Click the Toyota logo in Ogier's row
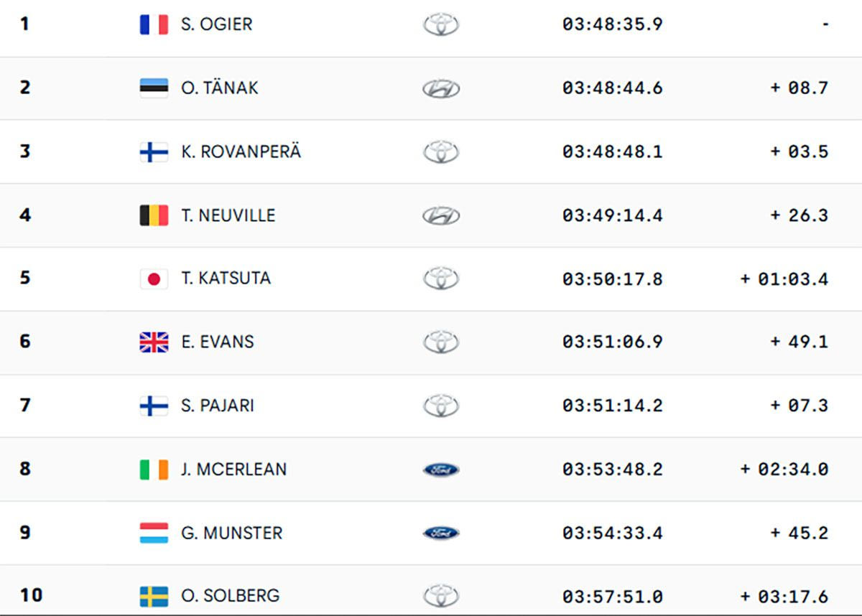 coord(440,25)
